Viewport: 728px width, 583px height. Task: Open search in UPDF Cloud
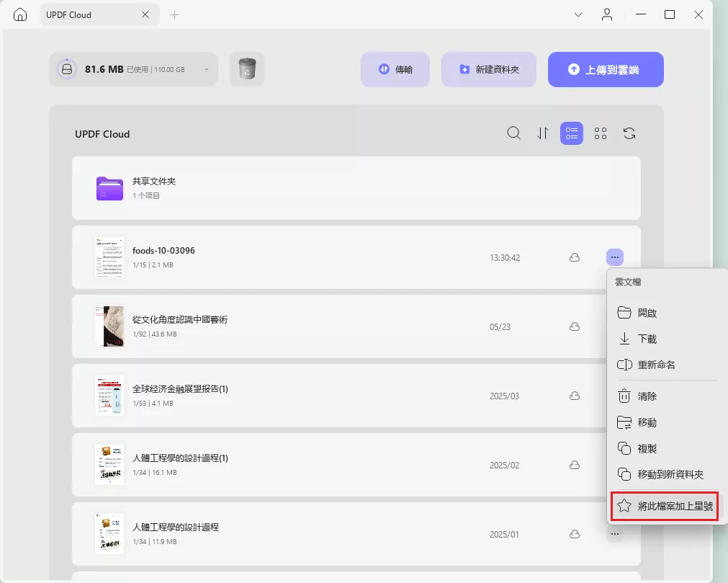tap(514, 134)
